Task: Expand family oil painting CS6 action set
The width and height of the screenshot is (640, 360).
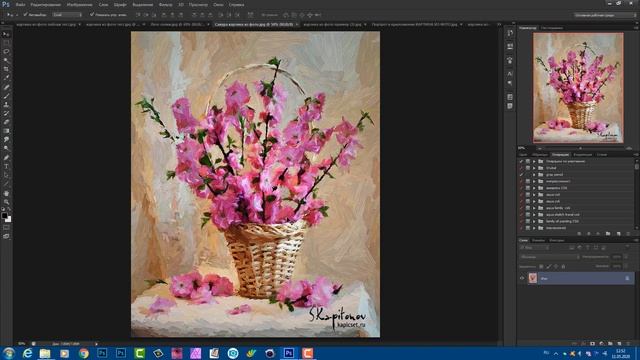Action: (534, 221)
